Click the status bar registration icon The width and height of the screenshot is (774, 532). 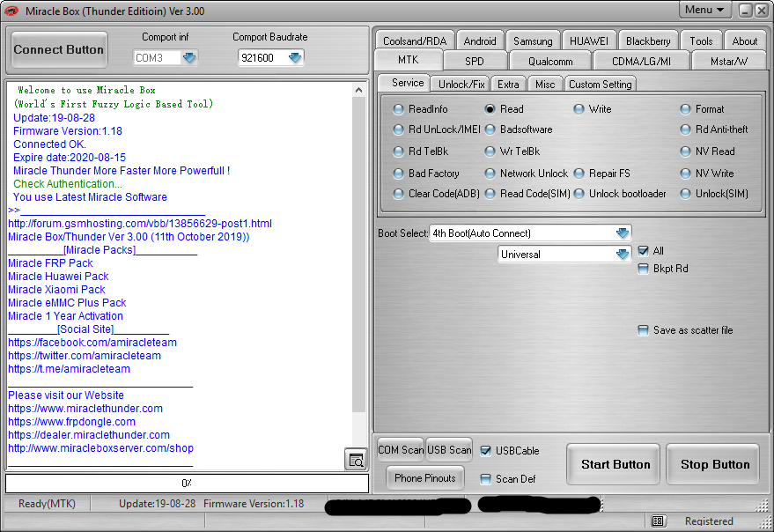(x=657, y=521)
